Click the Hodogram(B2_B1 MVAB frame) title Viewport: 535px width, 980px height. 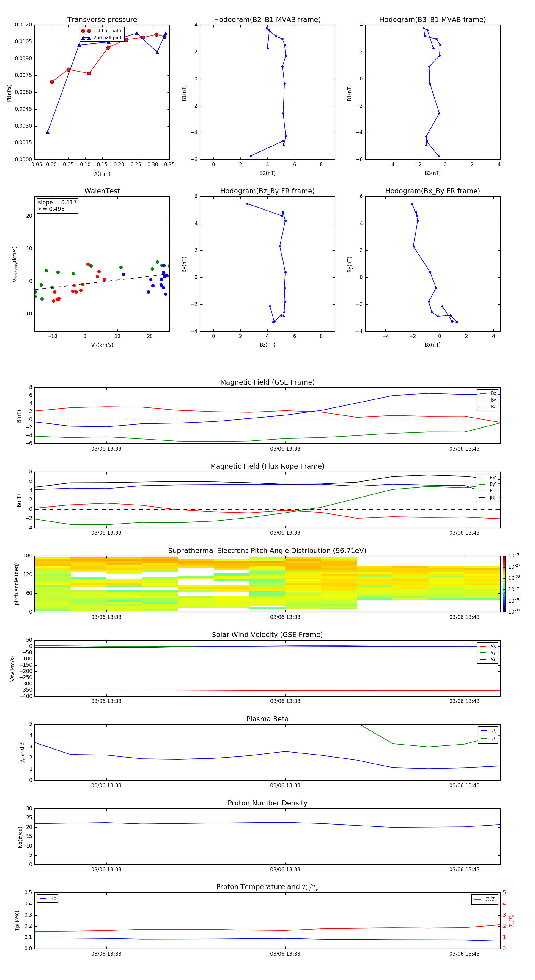tap(267, 20)
